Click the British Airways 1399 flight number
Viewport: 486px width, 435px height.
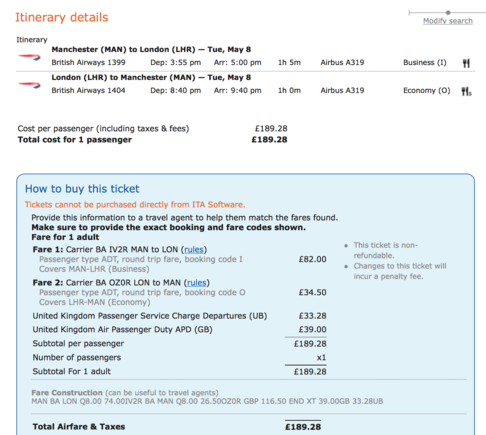[x=88, y=62]
